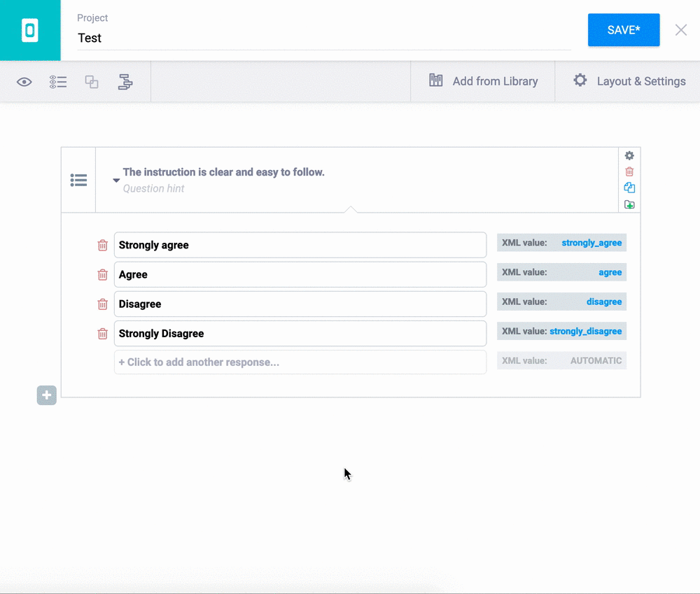The image size is (700, 594).
Task: Open the show all responses list icon
Action: pyautogui.click(x=58, y=82)
